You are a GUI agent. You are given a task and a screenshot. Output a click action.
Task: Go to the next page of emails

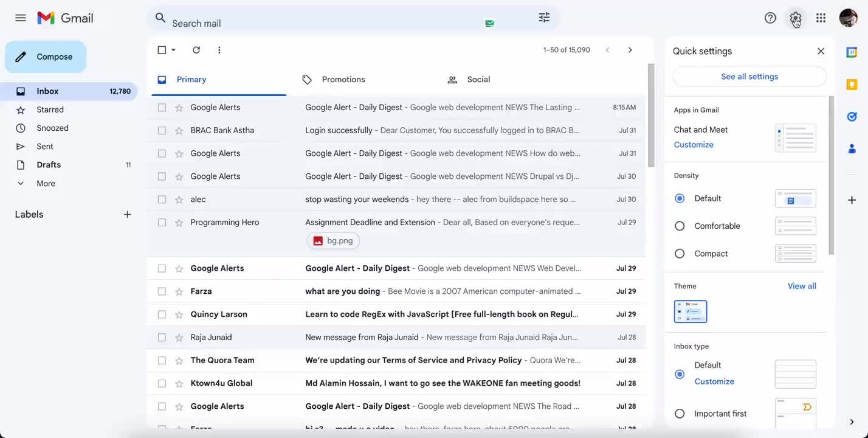[x=630, y=50]
